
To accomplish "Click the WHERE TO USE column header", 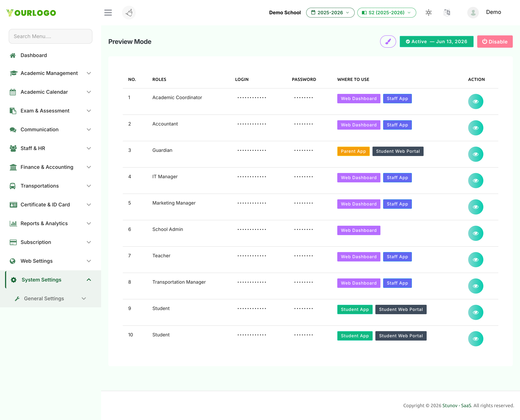I will (353, 79).
